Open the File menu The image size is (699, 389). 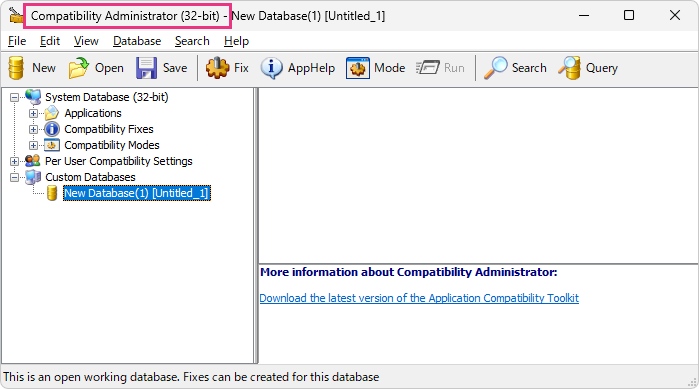[x=17, y=41]
